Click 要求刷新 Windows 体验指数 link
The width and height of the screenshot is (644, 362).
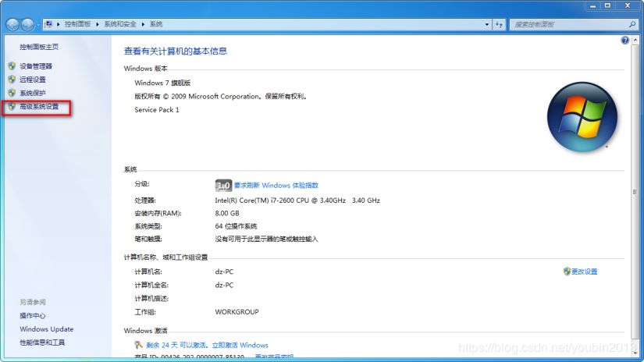[276, 186]
